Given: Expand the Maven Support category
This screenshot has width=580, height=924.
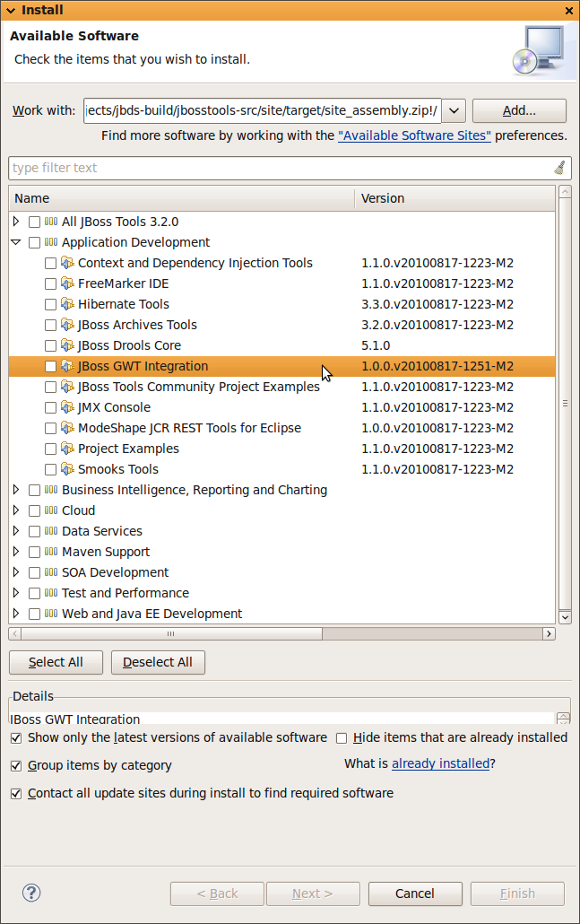Looking at the screenshot, I should click(16, 552).
